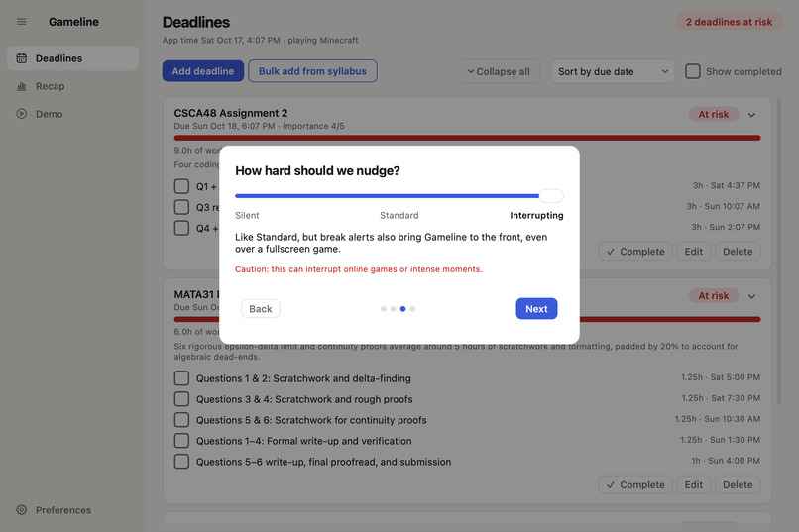Click the Collapse all button
The width and height of the screenshot is (799, 532).
[x=499, y=71]
